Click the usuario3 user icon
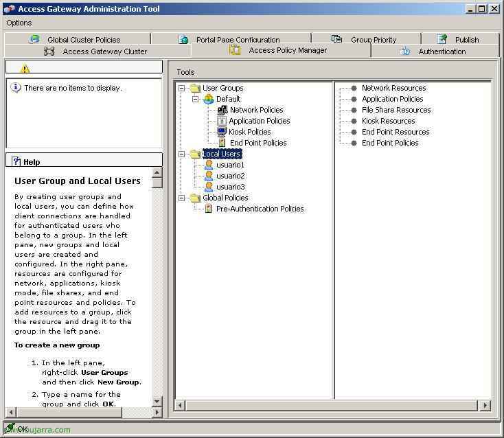 tap(209, 187)
